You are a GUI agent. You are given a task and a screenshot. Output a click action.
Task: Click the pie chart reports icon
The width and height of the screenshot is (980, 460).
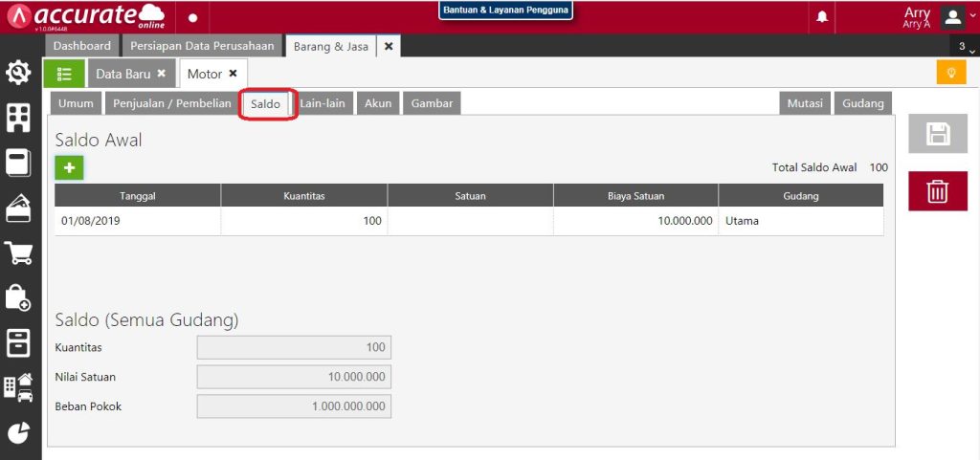tap(18, 432)
